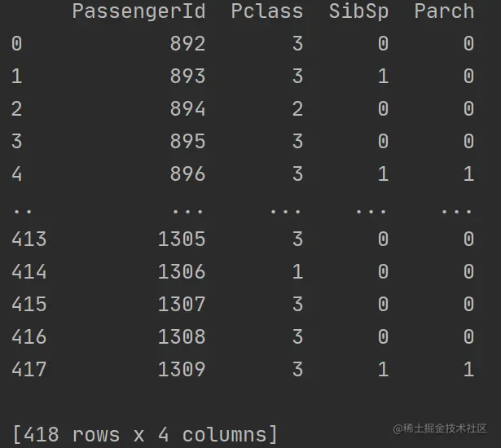Select the PassengerId value 1306

[x=182, y=272]
